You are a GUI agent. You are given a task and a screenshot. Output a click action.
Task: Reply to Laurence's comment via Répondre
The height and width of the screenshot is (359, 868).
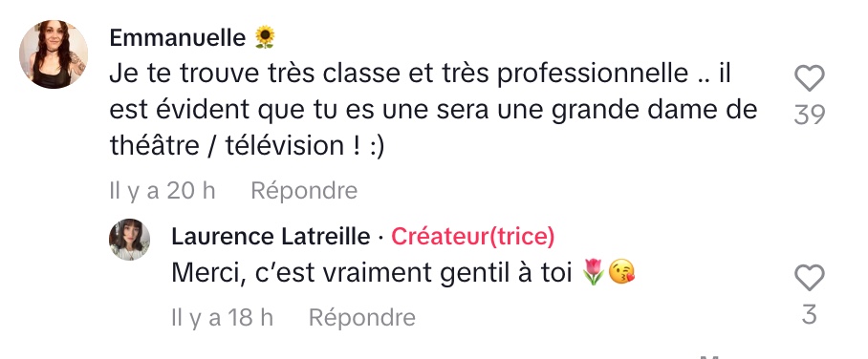point(362,318)
